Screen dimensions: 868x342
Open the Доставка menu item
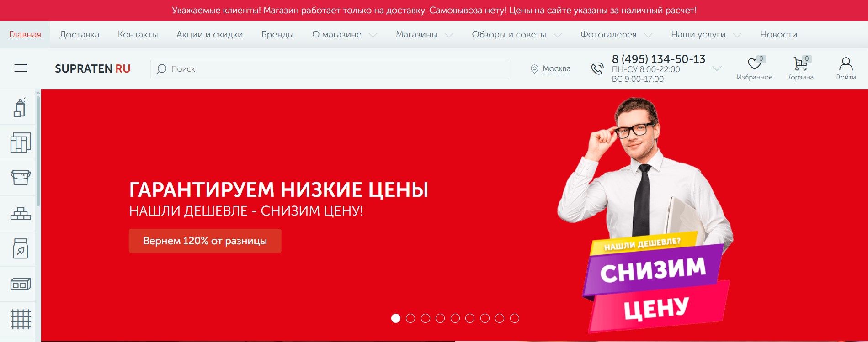point(80,35)
